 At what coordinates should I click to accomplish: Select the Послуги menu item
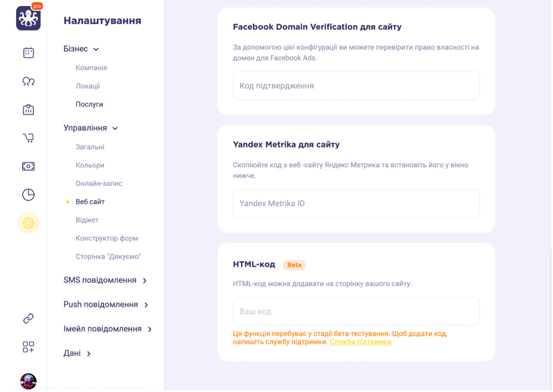(89, 104)
